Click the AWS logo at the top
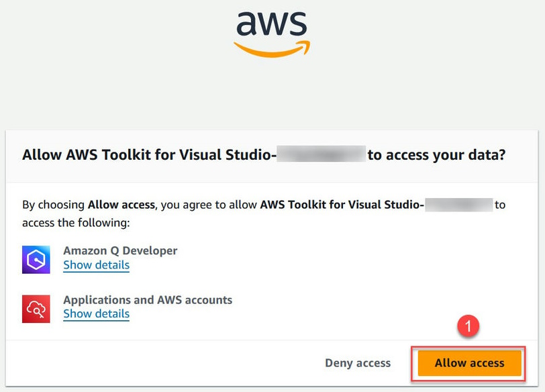 (270, 32)
